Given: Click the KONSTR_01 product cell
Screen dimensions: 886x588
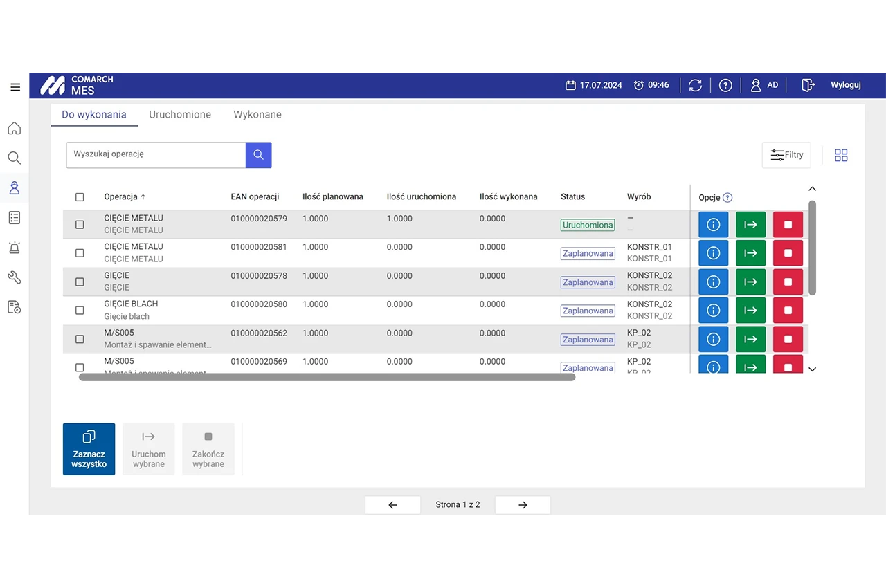Looking at the screenshot, I should pos(649,252).
